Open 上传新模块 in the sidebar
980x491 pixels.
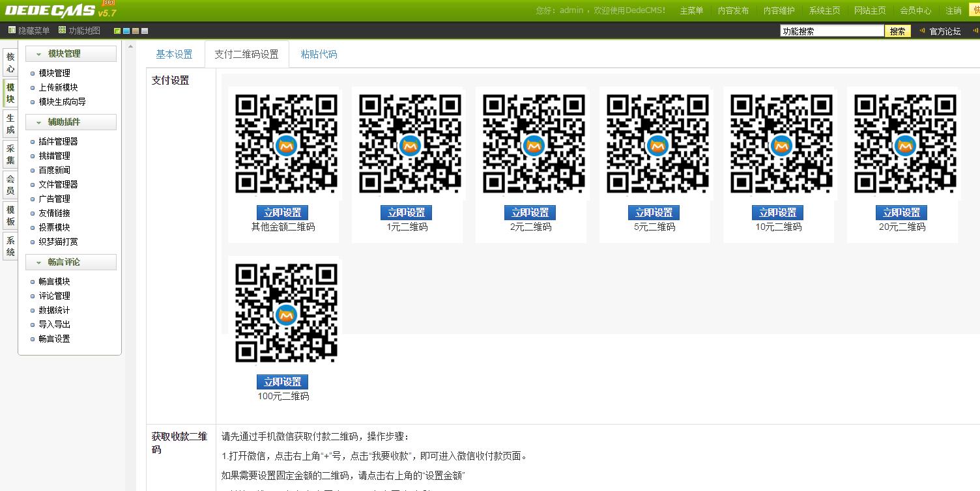point(58,87)
